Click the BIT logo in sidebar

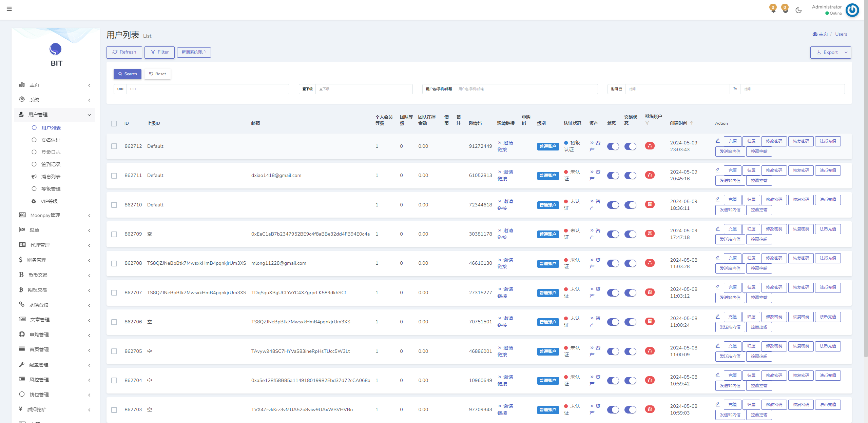pos(56,50)
